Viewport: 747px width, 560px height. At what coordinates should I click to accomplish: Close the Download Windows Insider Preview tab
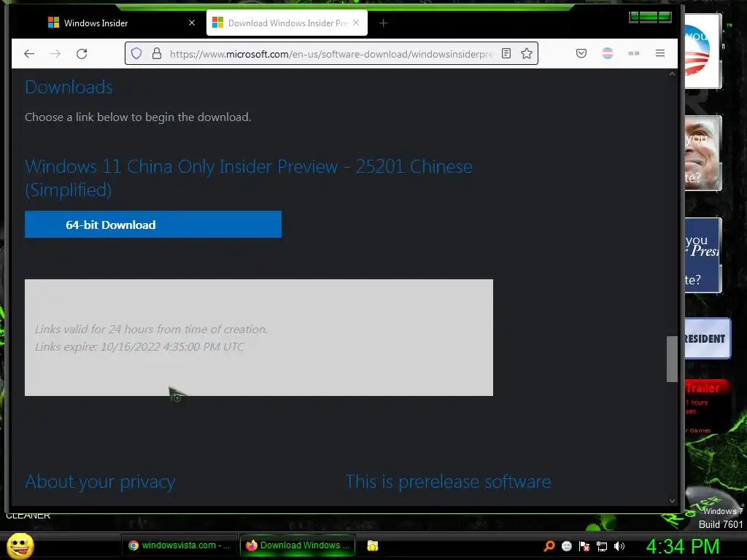tap(356, 23)
